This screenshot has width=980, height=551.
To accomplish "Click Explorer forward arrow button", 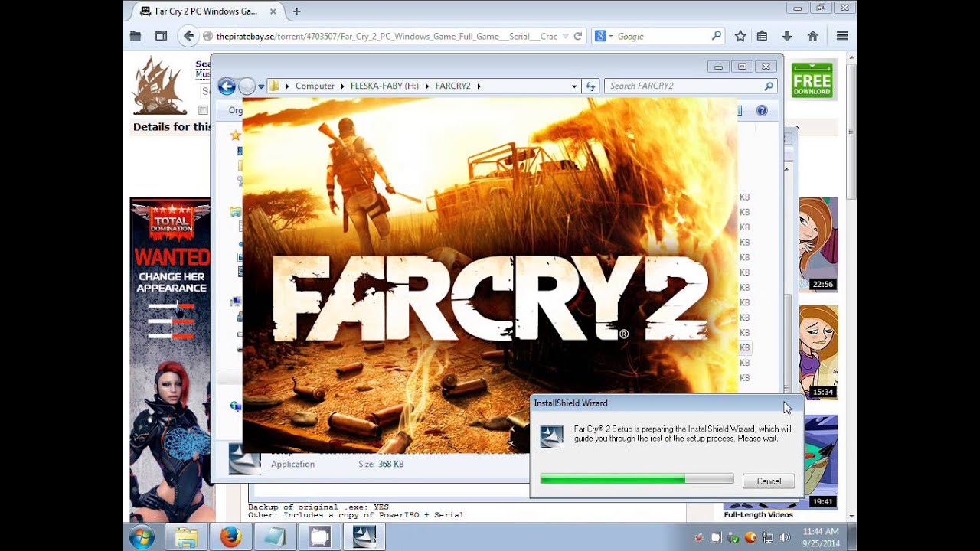I will click(247, 86).
